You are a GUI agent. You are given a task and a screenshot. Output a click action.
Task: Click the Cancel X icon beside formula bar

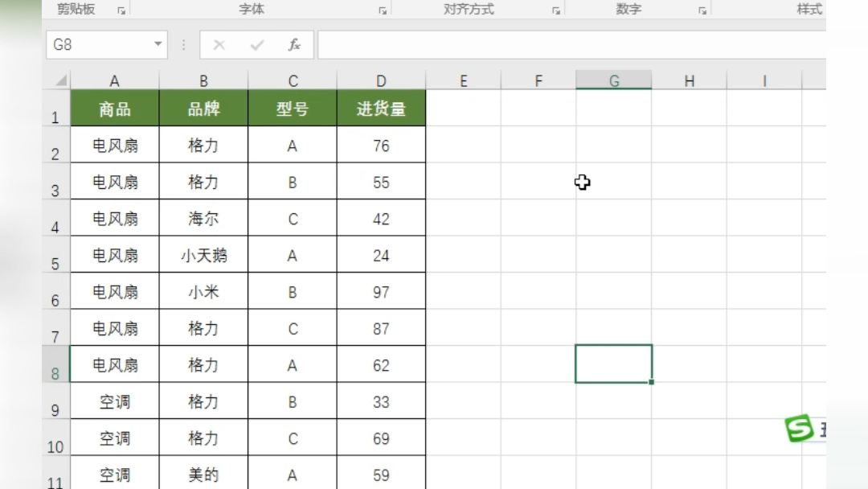click(219, 45)
